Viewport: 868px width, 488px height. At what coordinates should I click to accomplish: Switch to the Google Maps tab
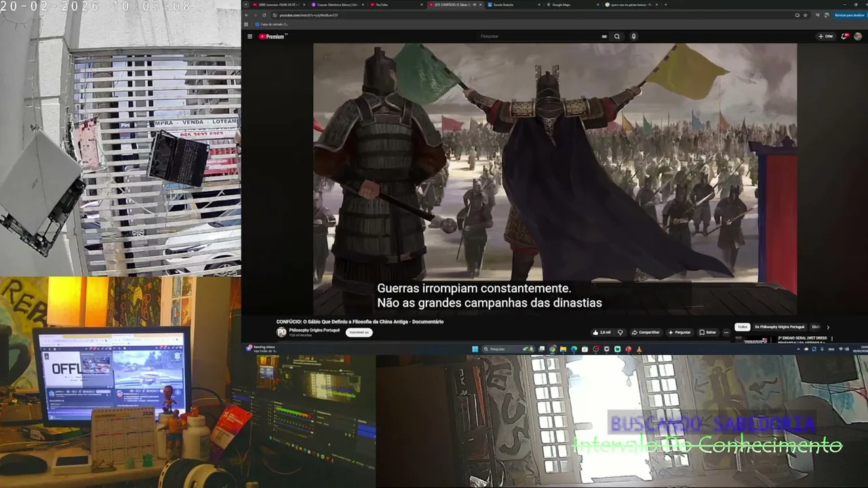pos(572,5)
